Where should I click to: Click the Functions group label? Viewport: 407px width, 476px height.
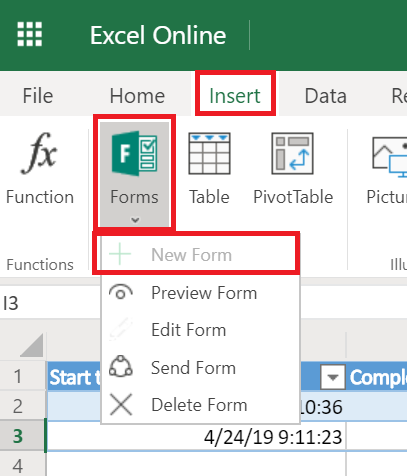[x=40, y=265]
